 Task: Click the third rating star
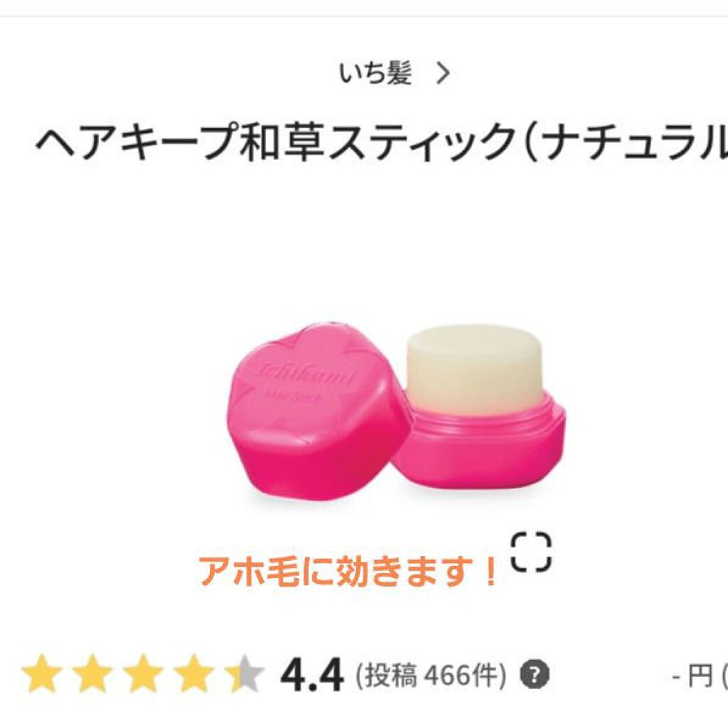point(142,674)
